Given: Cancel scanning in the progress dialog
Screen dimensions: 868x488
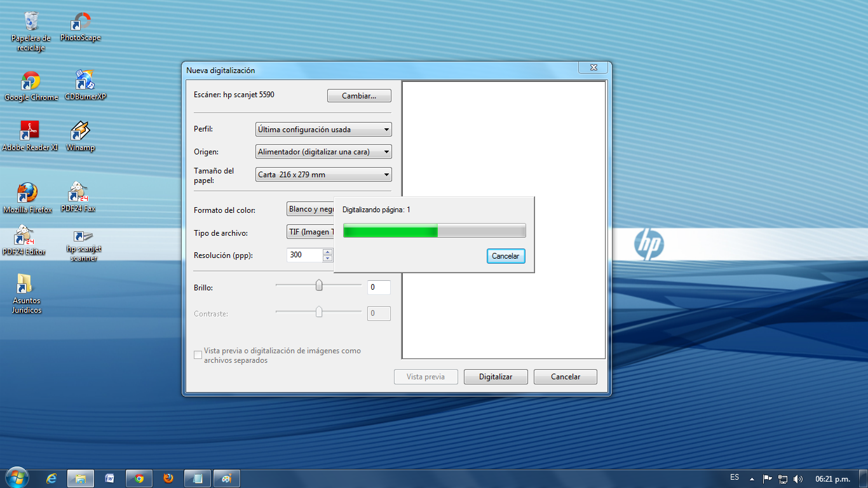Looking at the screenshot, I should click(x=506, y=256).
